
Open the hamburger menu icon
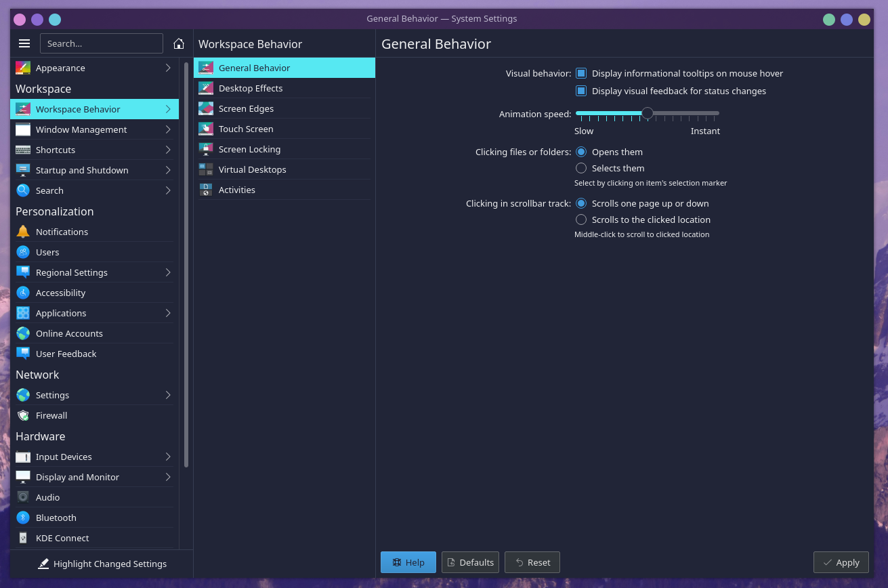pyautogui.click(x=24, y=43)
